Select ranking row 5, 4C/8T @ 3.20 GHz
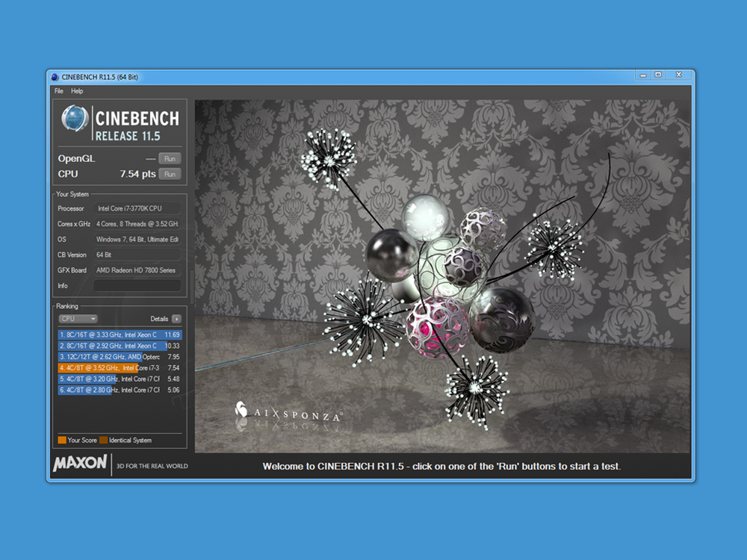747x560 pixels. click(x=120, y=379)
